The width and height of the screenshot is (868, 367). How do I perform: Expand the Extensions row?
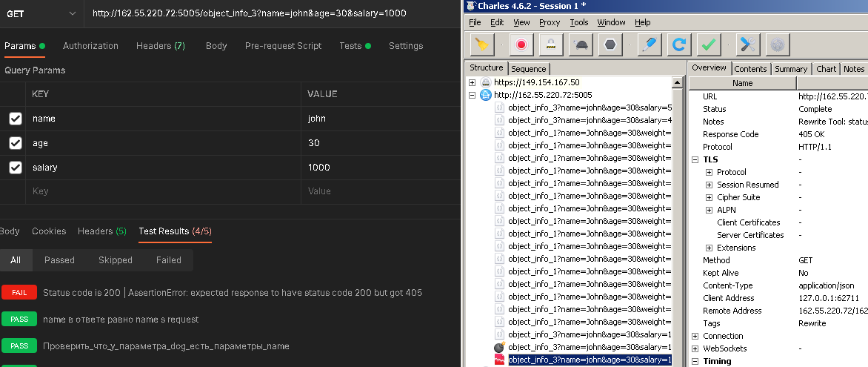pyautogui.click(x=709, y=248)
